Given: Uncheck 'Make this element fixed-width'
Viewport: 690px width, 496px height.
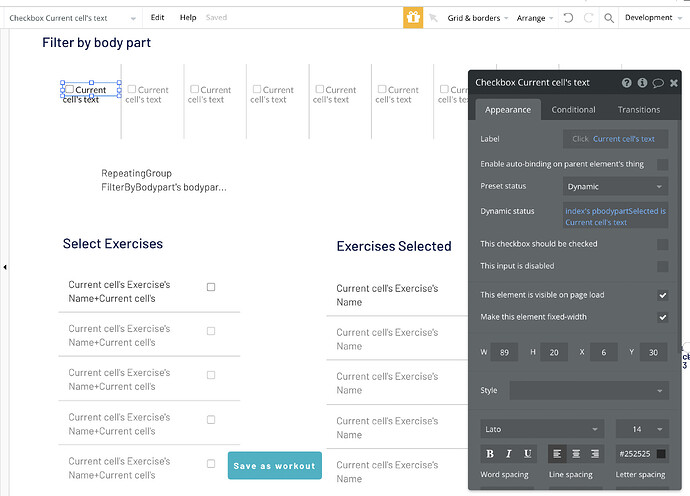Looking at the screenshot, I should (x=662, y=317).
